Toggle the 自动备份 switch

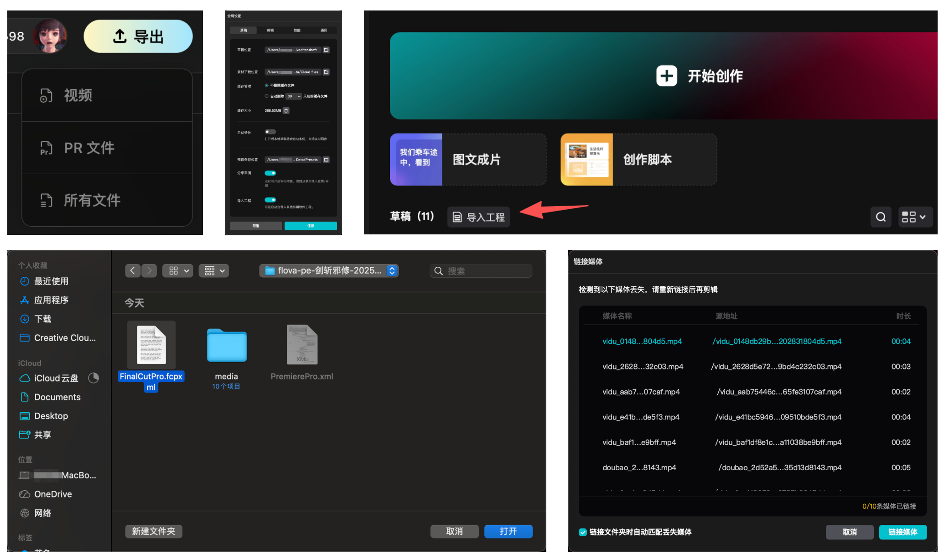click(270, 132)
